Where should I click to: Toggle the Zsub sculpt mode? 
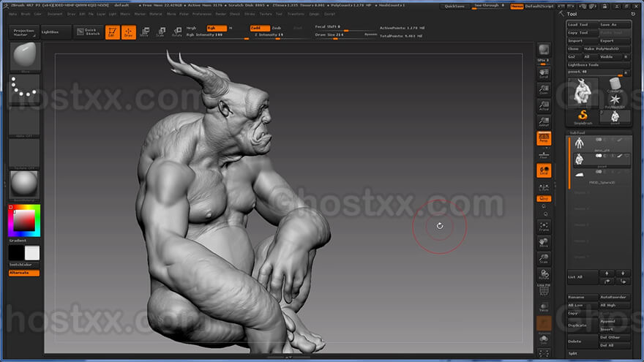(277, 28)
